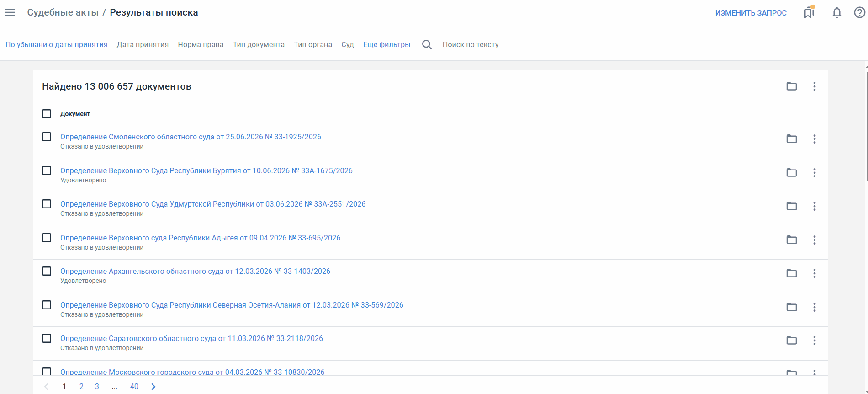Add Республики Бурятия ruling to folder
This screenshot has height=394, width=868.
tap(792, 173)
